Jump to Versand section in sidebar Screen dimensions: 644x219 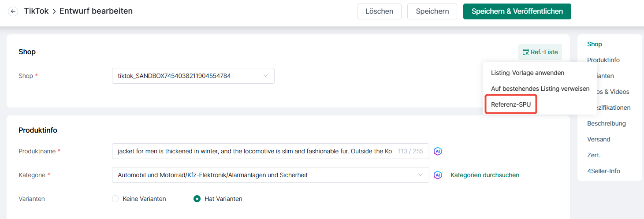tap(599, 139)
